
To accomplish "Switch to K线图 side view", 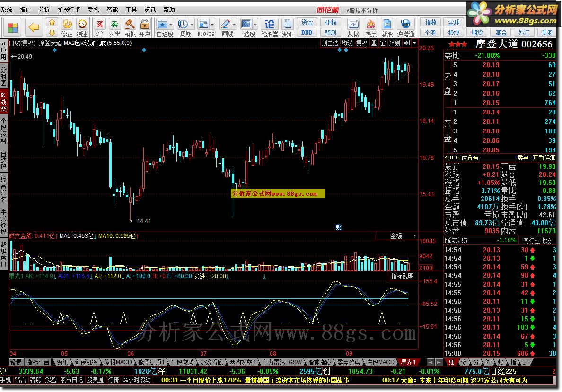I will (x=4, y=102).
